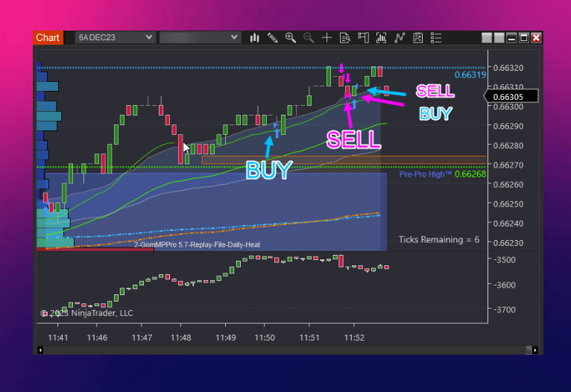
Task: Show the data box icon in toolbar
Action: [345, 37]
